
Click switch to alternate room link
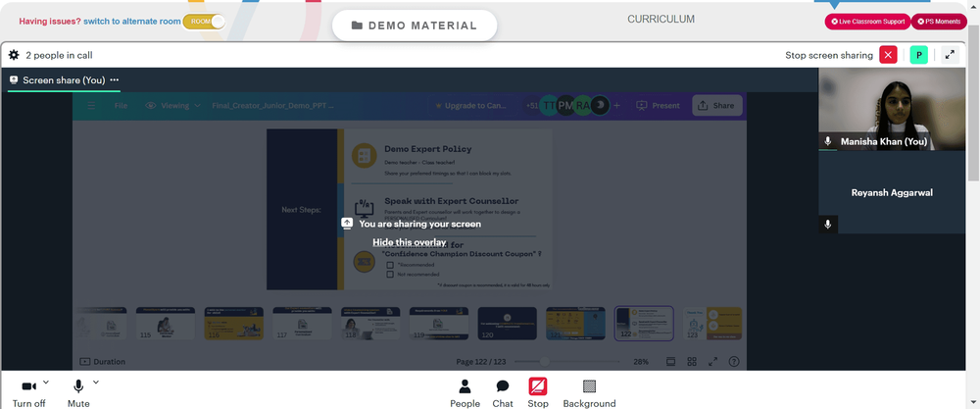[x=132, y=22]
